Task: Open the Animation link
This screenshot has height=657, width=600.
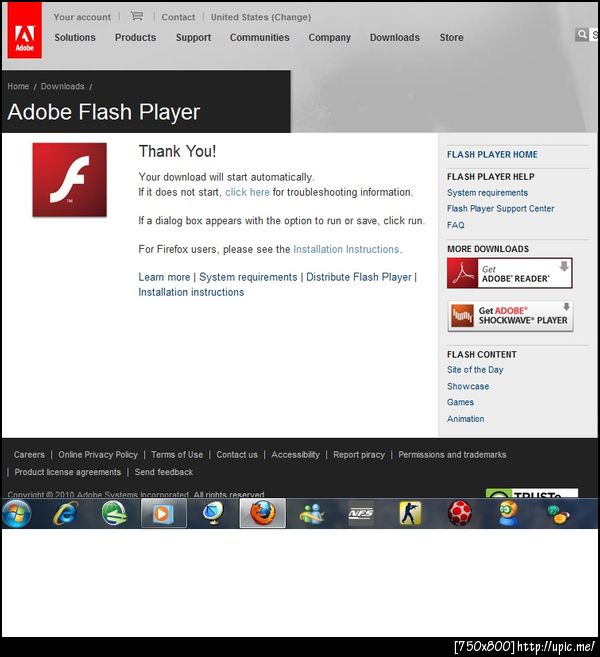Action: [465, 419]
